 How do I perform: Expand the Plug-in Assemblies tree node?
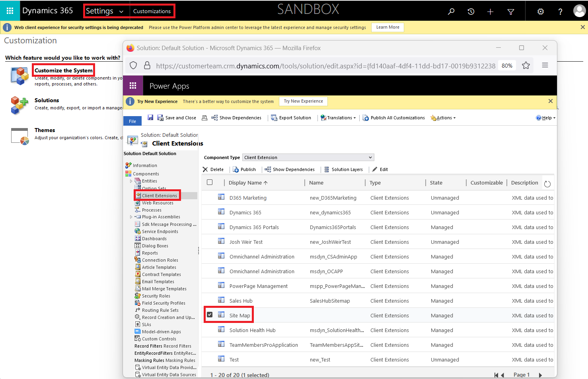point(131,217)
